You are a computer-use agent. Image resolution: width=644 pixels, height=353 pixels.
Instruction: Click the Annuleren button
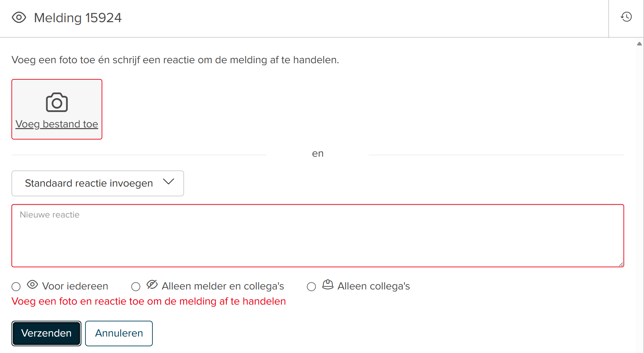point(119,333)
